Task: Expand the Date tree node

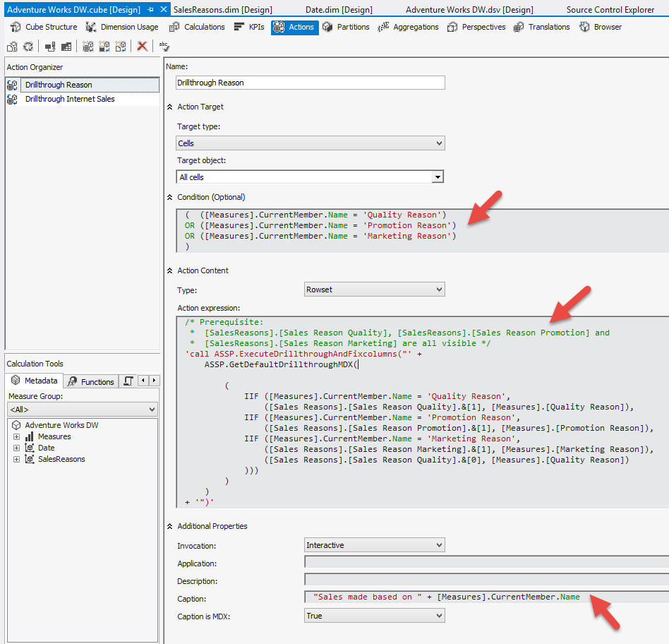Action: pos(16,448)
